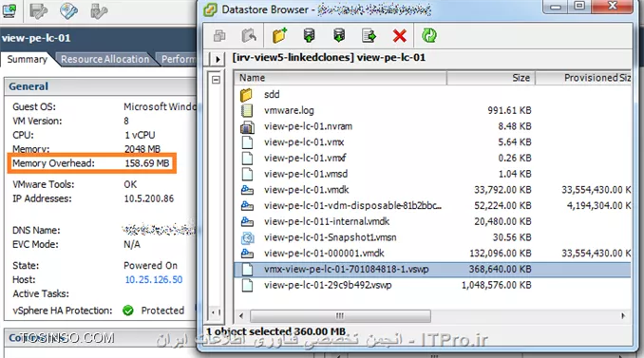Select view-pe-lc-01-29c9b492.vswp file
This screenshot has height=358, width=644.
tap(328, 285)
